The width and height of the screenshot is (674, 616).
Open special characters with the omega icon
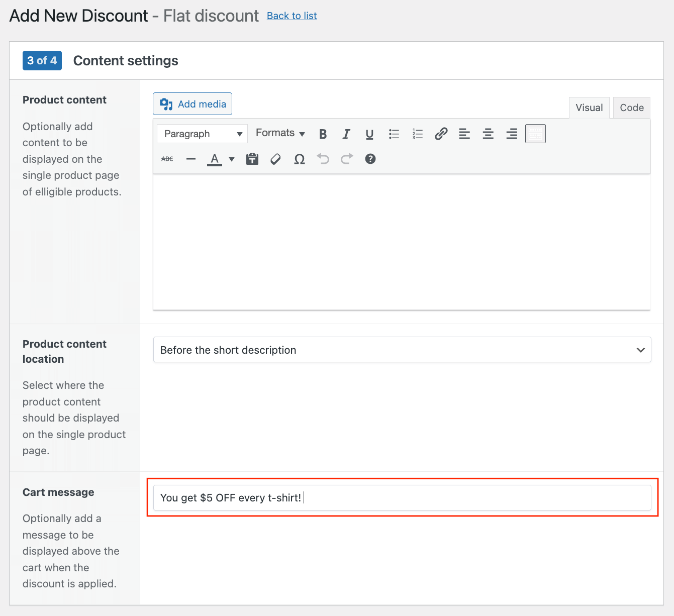300,159
